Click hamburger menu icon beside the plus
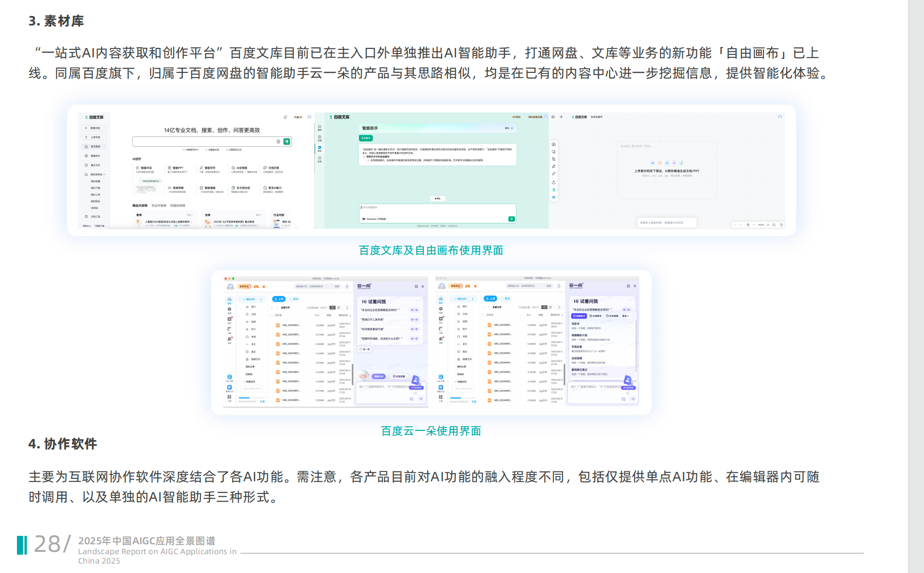924x573 pixels. 553,117
